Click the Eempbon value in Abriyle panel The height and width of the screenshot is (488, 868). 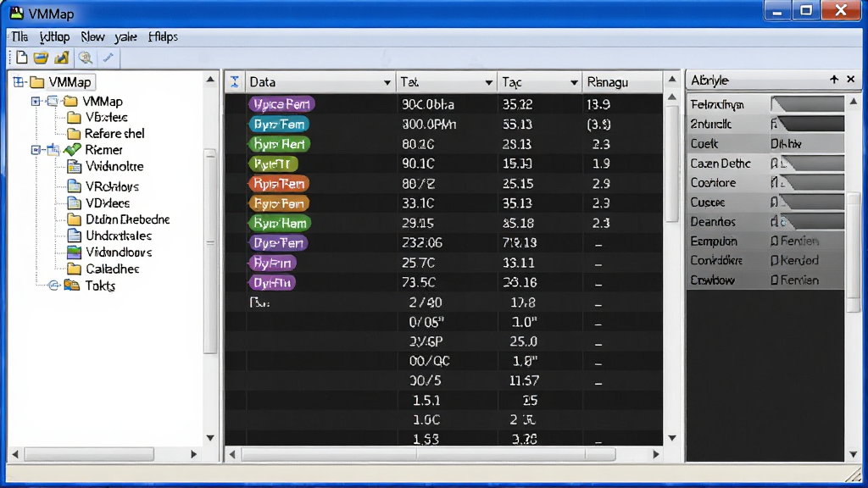[795, 241]
